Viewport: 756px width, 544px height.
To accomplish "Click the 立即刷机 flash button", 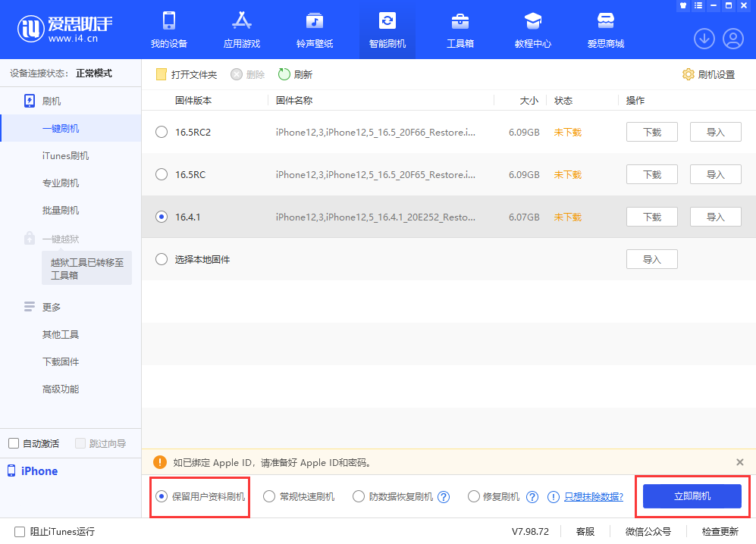I will [x=692, y=496].
